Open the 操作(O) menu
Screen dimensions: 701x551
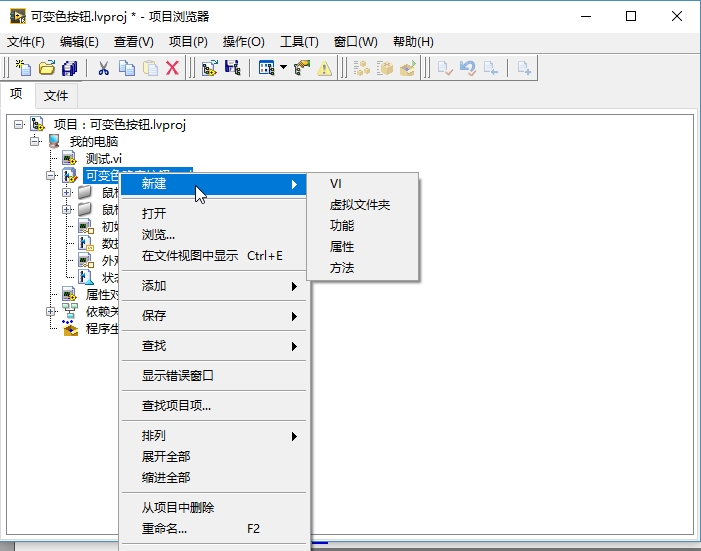[x=244, y=42]
